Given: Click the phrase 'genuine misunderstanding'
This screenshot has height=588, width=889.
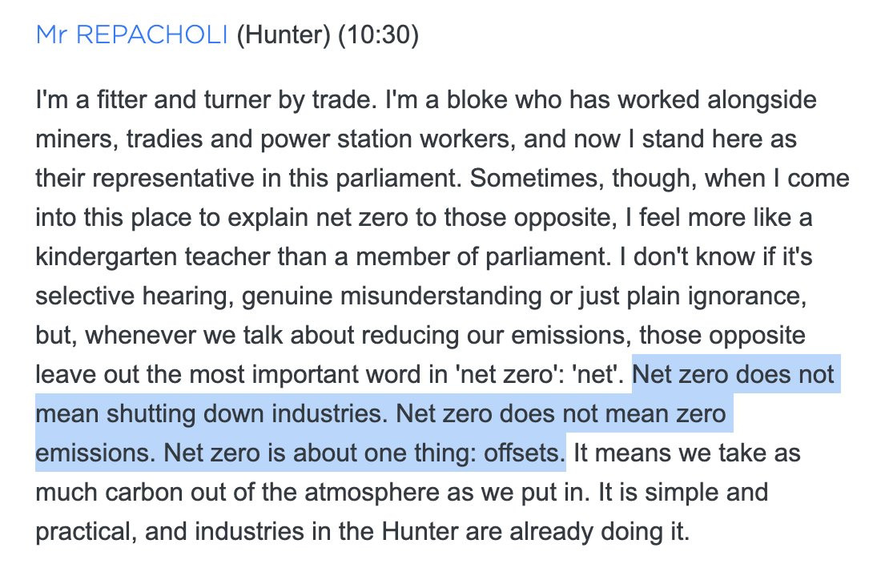Looking at the screenshot, I should (x=391, y=296).
